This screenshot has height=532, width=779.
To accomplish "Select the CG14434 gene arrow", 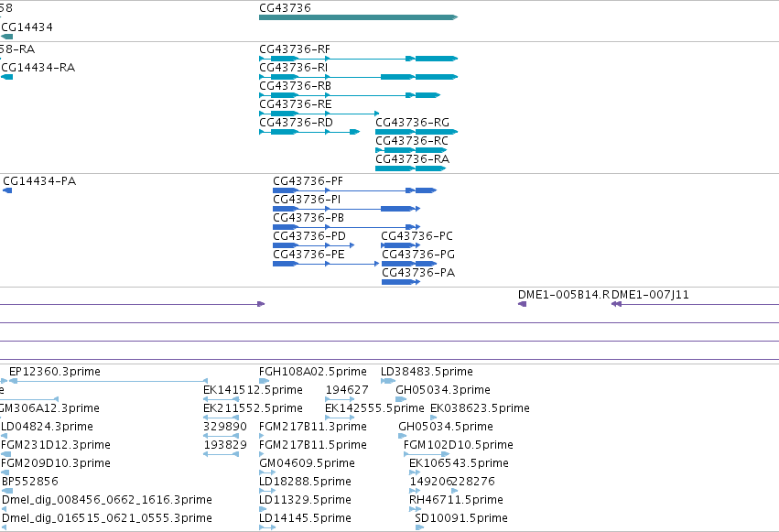I will (x=7, y=37).
